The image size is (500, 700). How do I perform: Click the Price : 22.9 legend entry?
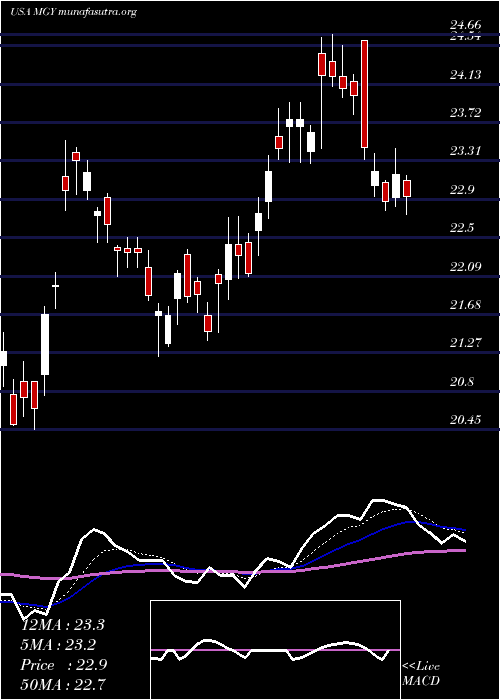pos(63,665)
